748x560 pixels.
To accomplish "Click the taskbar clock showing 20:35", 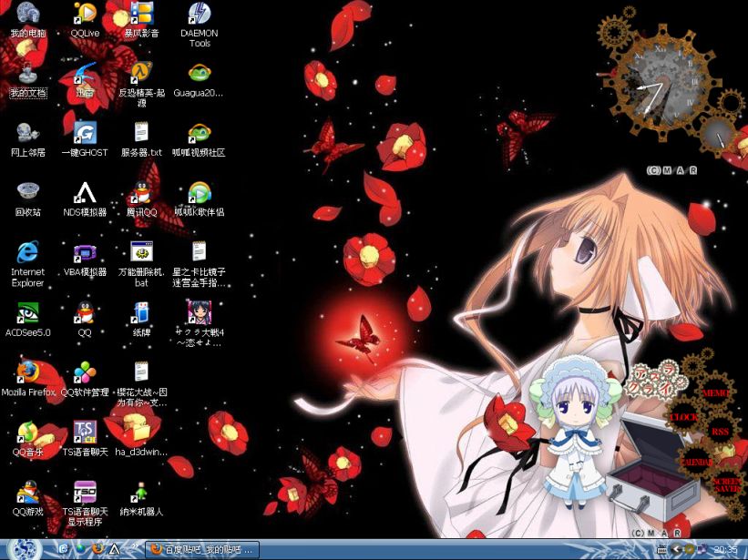I will tap(725, 550).
